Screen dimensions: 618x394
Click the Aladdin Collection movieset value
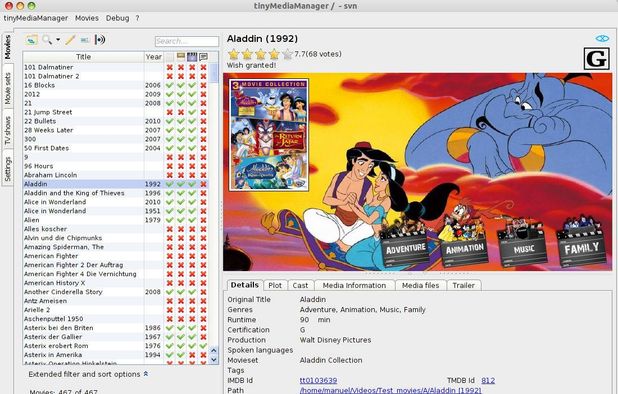[331, 360]
